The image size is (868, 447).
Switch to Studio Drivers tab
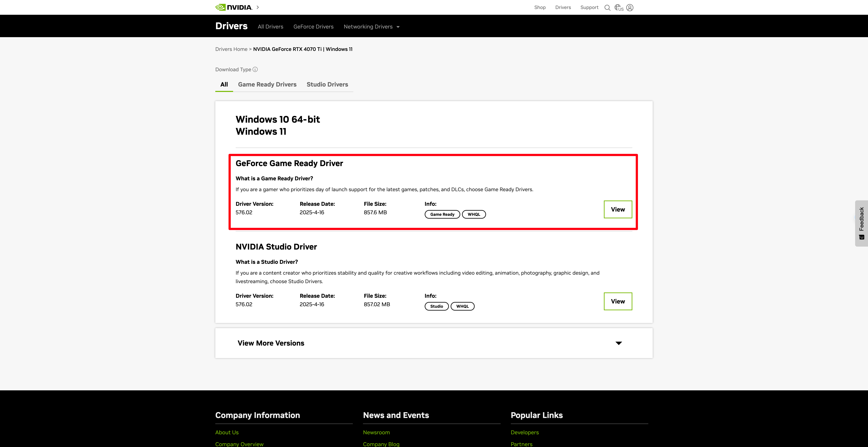point(327,85)
